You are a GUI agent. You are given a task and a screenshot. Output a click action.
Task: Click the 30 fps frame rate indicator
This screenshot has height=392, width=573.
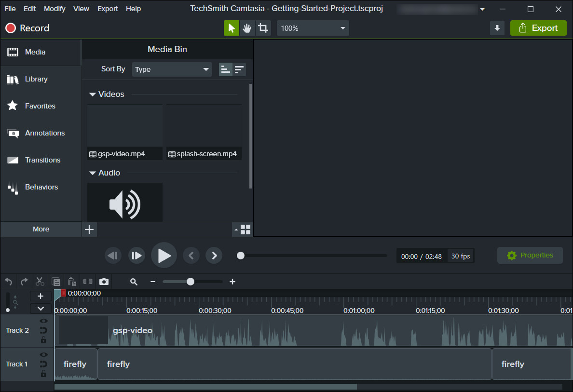pyautogui.click(x=461, y=256)
